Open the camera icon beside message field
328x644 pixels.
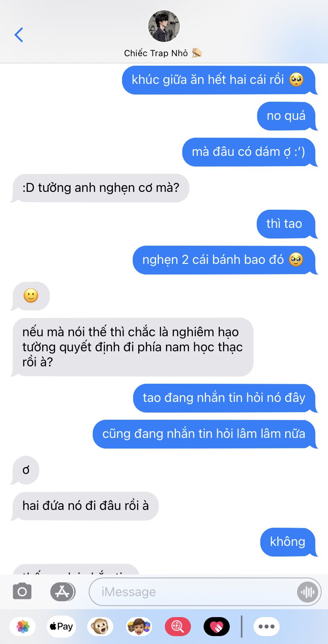(22, 592)
